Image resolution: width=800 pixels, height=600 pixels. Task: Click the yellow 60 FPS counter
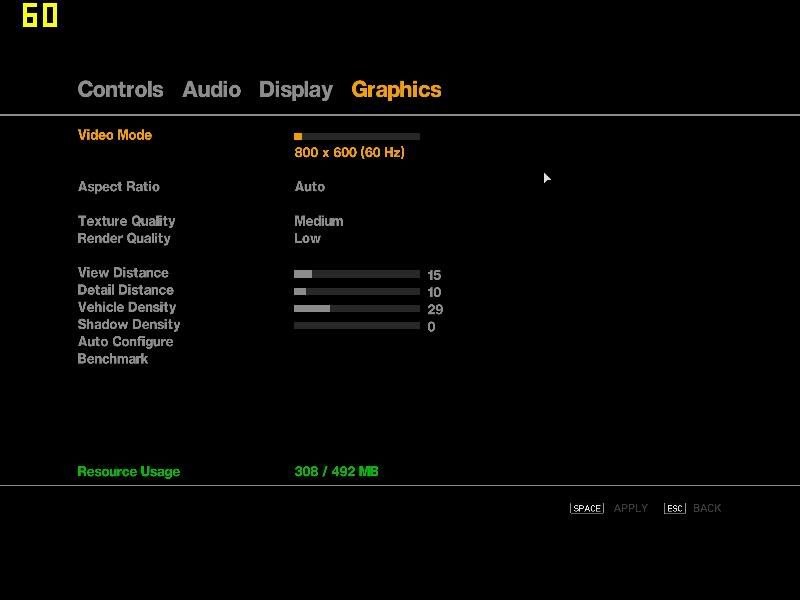[40, 15]
